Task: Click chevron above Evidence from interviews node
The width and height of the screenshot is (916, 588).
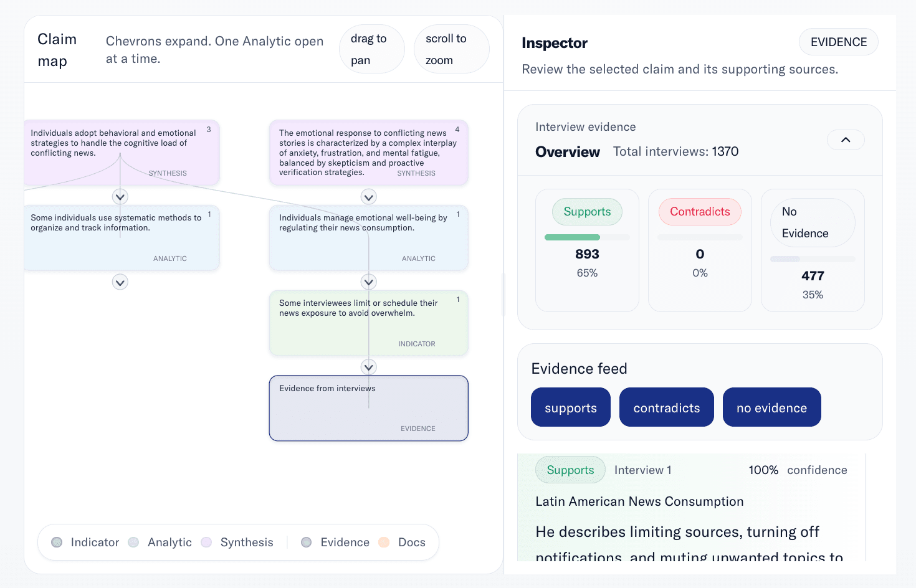Action: coord(369,367)
